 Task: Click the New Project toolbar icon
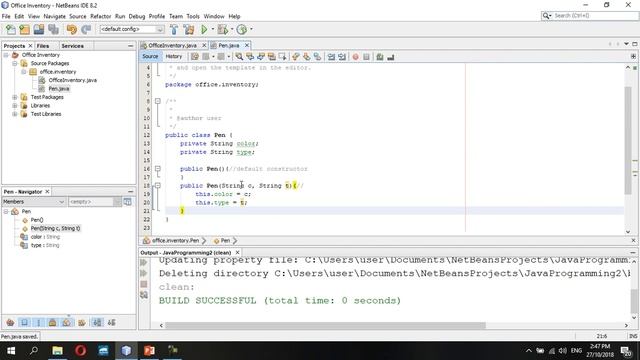coord(24,29)
